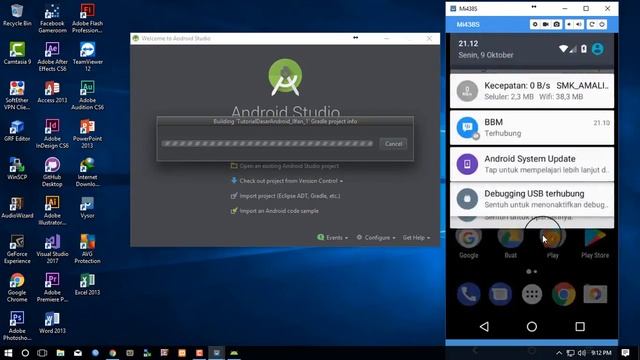This screenshot has width=640, height=360.
Task: Start Vysor screen recording camcorder icon
Action: [x=546, y=24]
